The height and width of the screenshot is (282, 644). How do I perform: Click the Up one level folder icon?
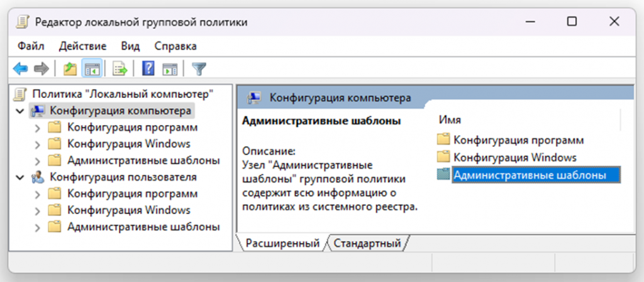click(70, 68)
